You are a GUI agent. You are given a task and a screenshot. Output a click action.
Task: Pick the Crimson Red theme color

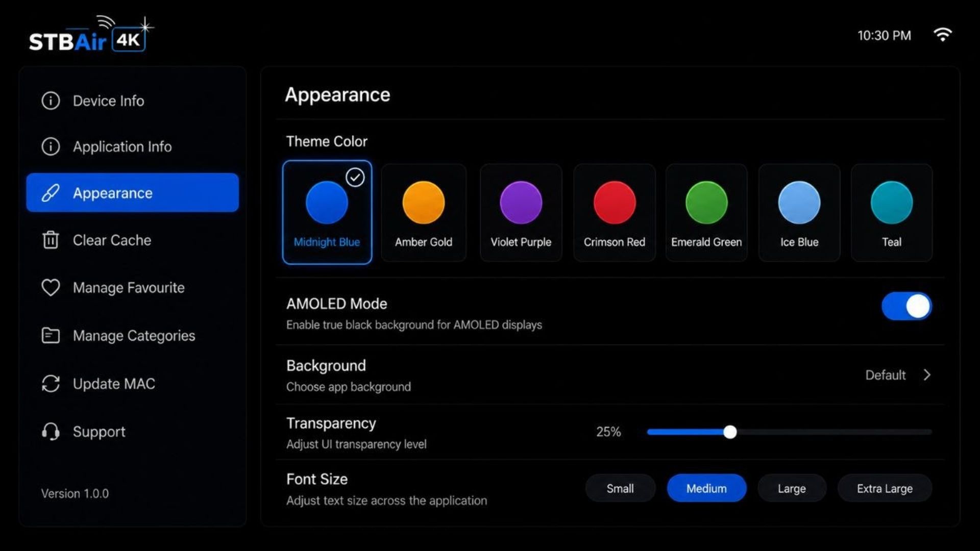615,213
